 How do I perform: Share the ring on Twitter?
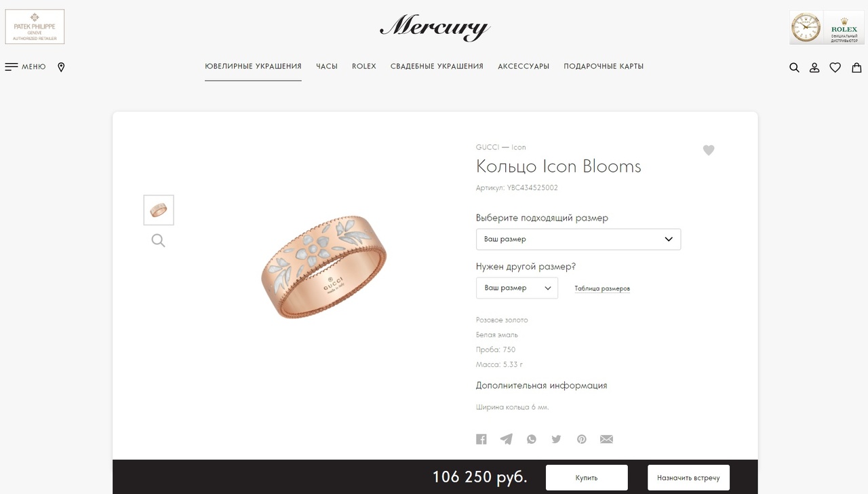(x=556, y=439)
